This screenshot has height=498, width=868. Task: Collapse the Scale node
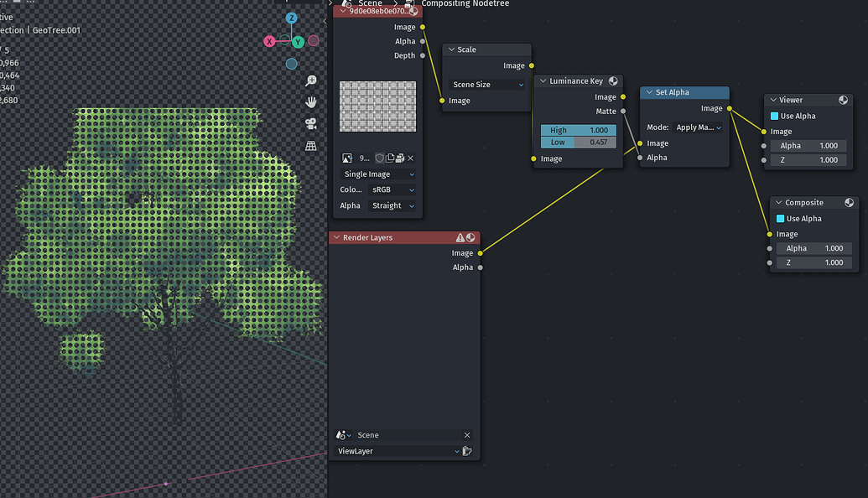pyautogui.click(x=452, y=49)
